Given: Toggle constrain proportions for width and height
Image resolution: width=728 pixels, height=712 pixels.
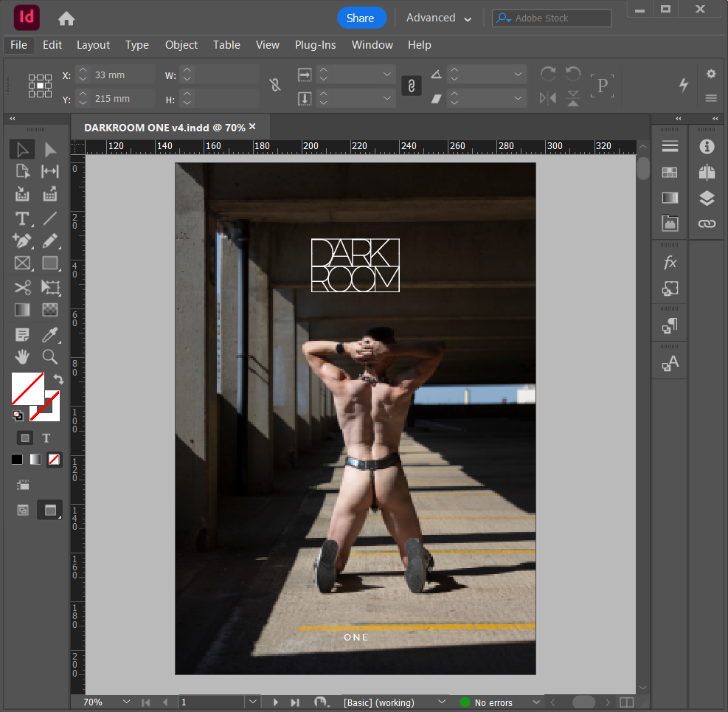Looking at the screenshot, I should pyautogui.click(x=275, y=85).
